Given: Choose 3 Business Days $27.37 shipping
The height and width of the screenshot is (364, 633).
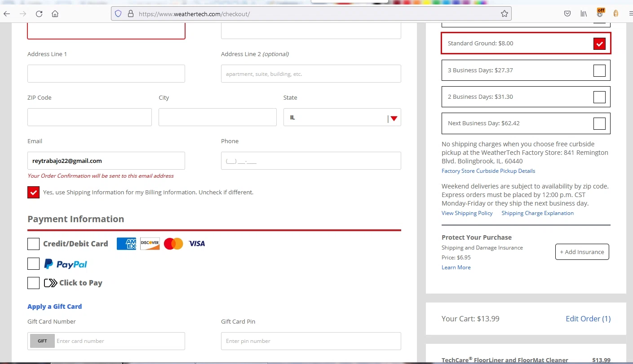Looking at the screenshot, I should pos(599,70).
